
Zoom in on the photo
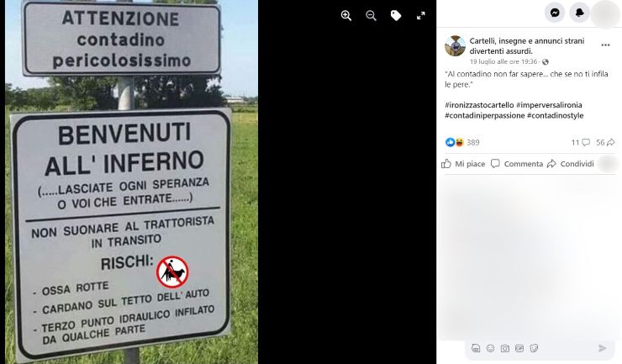[x=346, y=15]
